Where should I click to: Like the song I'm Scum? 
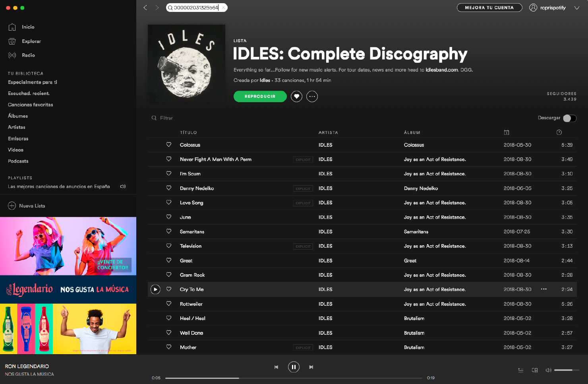169,173
